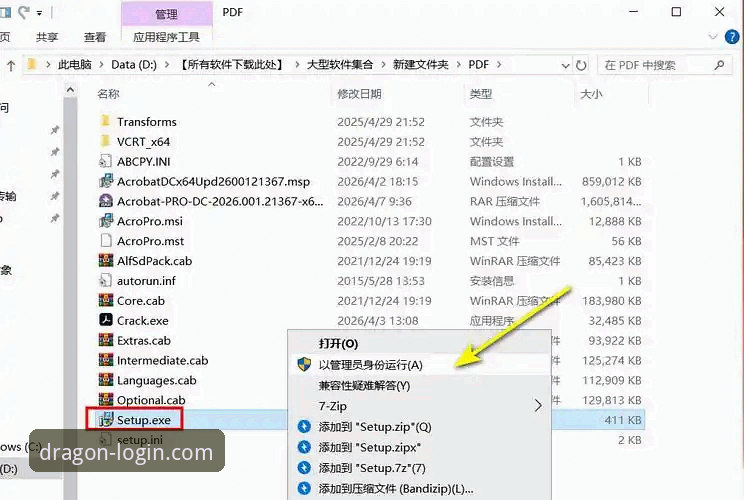Click Bandizip icon beside Add to Setup.7z
Image resolution: width=744 pixels, height=500 pixels.
pos(304,468)
